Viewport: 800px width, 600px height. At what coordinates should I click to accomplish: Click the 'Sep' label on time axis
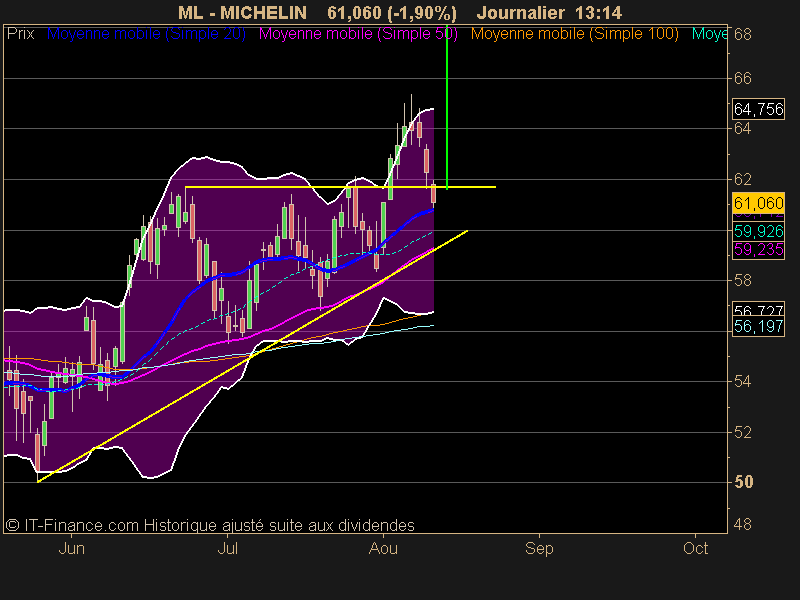tap(539, 548)
